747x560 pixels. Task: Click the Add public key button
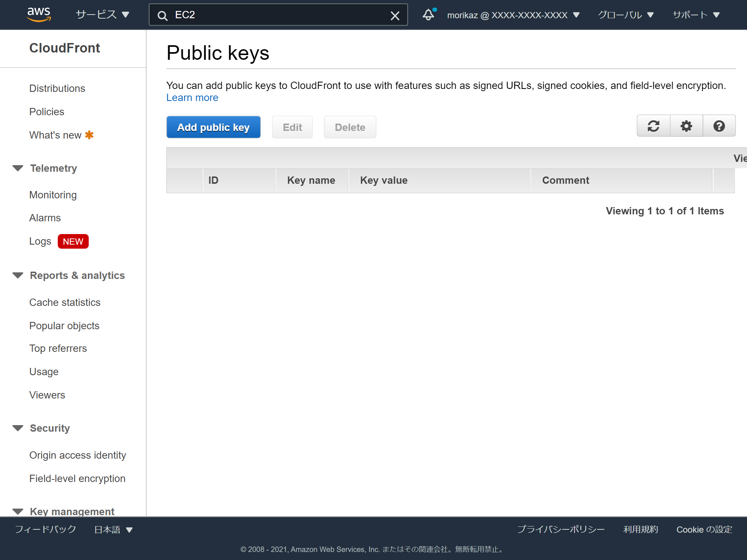click(x=213, y=127)
